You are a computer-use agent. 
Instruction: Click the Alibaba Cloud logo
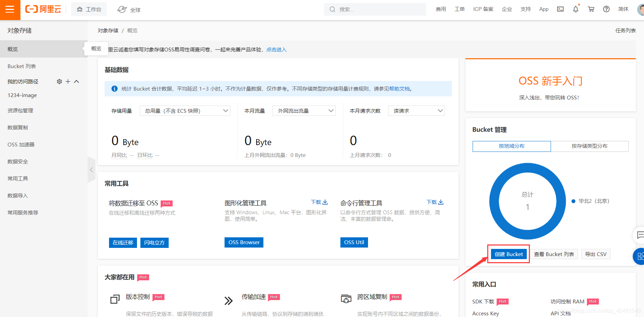43,9
